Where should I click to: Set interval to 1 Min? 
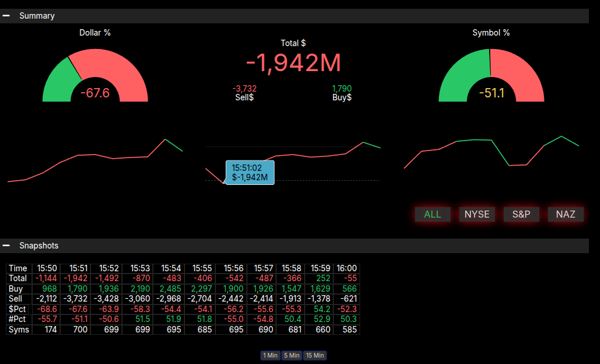point(270,355)
